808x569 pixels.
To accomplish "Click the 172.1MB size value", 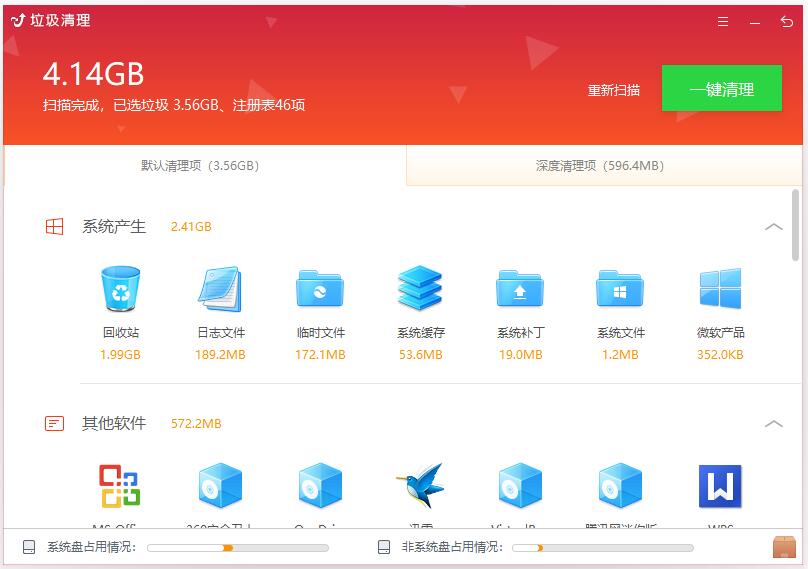I will coord(320,355).
